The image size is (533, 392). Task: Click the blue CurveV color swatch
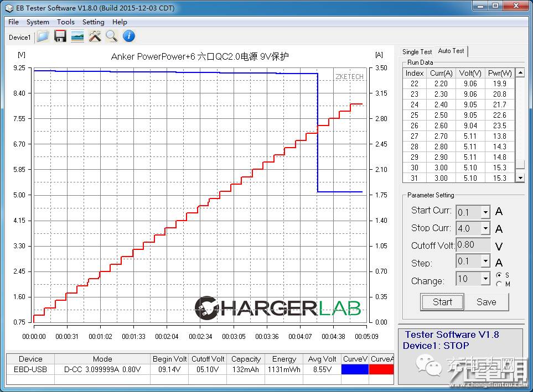pyautogui.click(x=355, y=369)
